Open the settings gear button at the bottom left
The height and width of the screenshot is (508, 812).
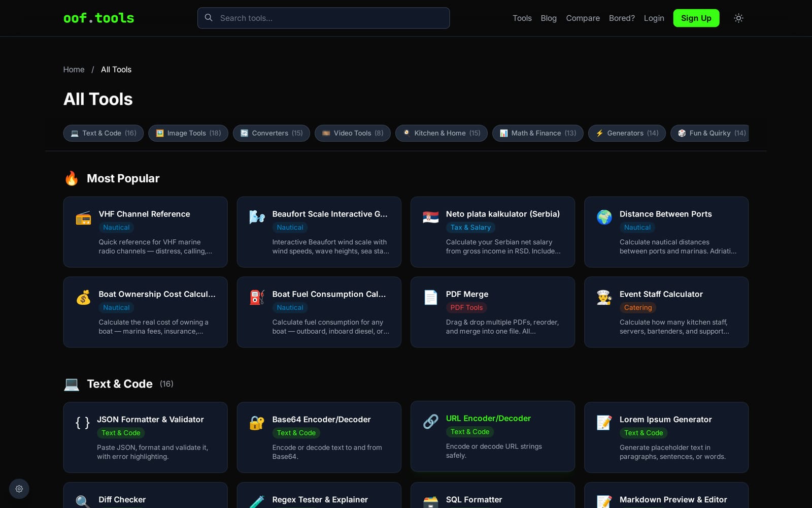point(19,489)
